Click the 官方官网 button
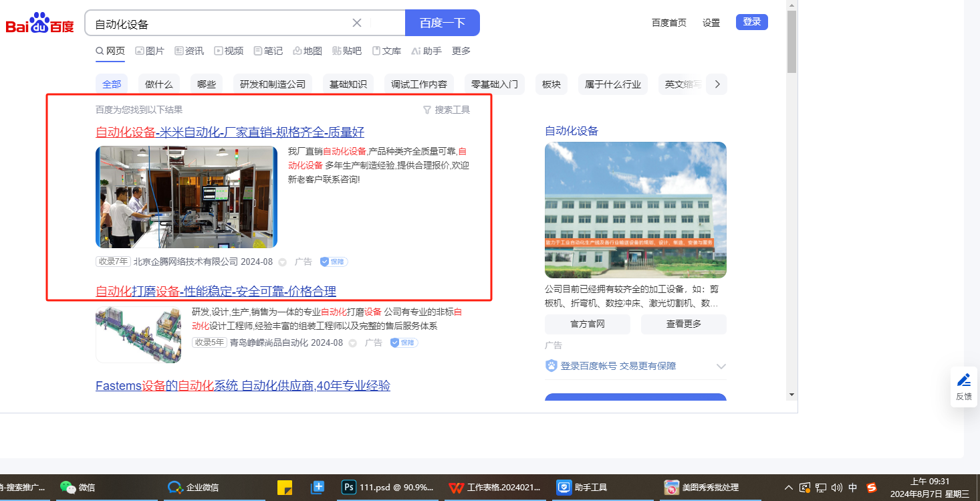The image size is (980, 501). (588, 324)
